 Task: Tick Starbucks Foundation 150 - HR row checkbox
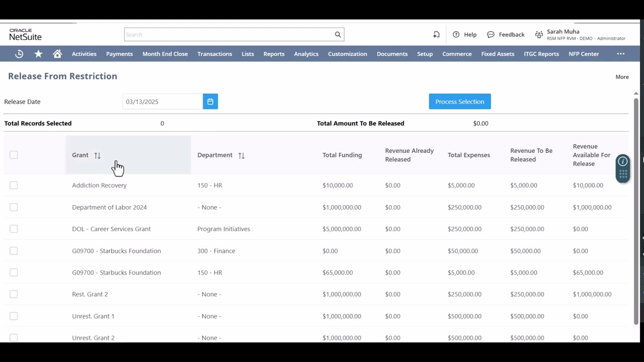tap(14, 273)
